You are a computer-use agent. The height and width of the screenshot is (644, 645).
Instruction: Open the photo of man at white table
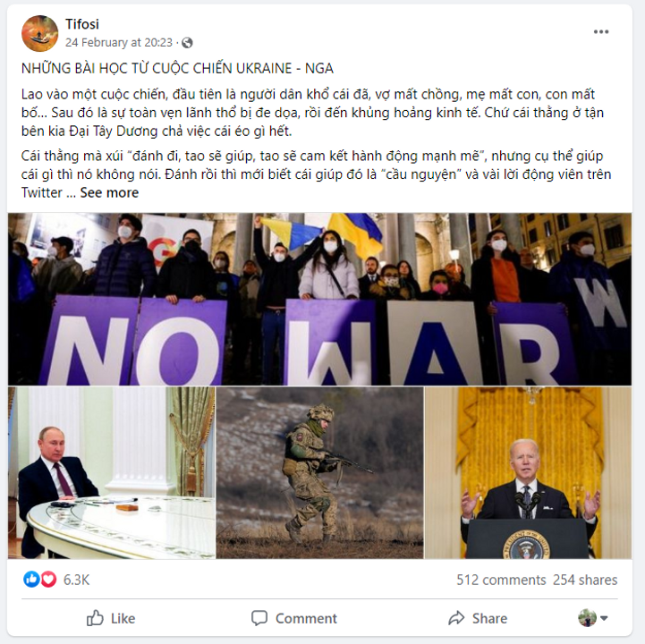pos(112,472)
